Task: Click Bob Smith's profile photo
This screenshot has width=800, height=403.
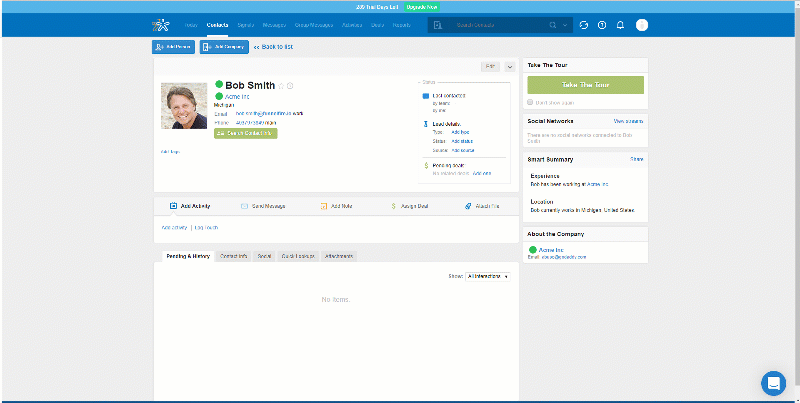Action: 184,106
